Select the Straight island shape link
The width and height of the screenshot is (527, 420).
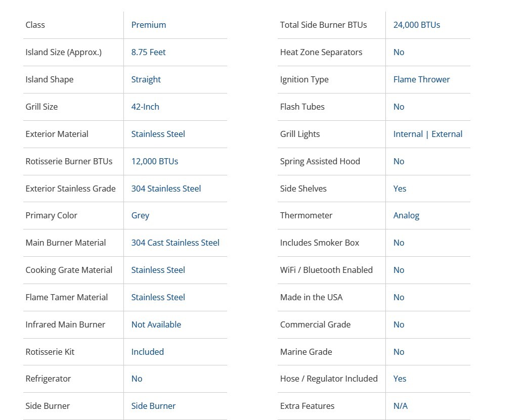pyautogui.click(x=146, y=79)
